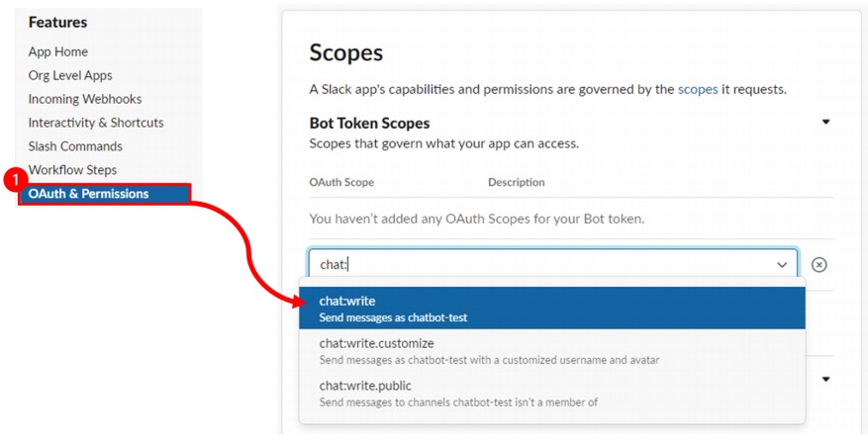Follow the "scopes" hyperlink in the description
Image resolution: width=868 pixels, height=443 pixels.
point(696,89)
